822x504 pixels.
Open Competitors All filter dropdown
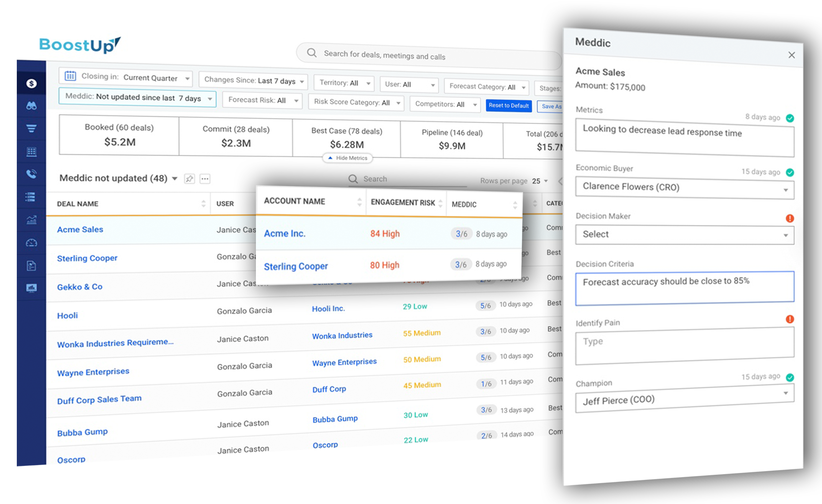445,104
